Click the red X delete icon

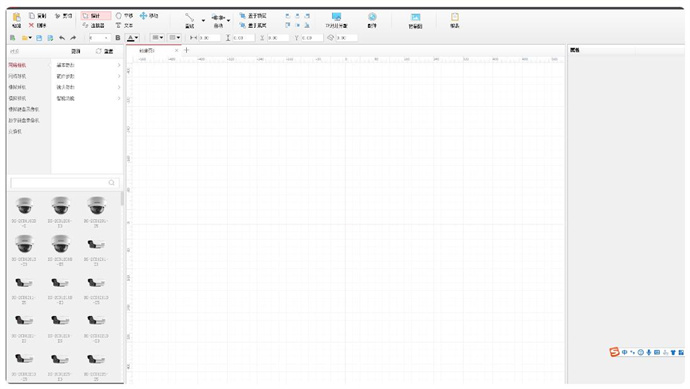click(x=31, y=26)
